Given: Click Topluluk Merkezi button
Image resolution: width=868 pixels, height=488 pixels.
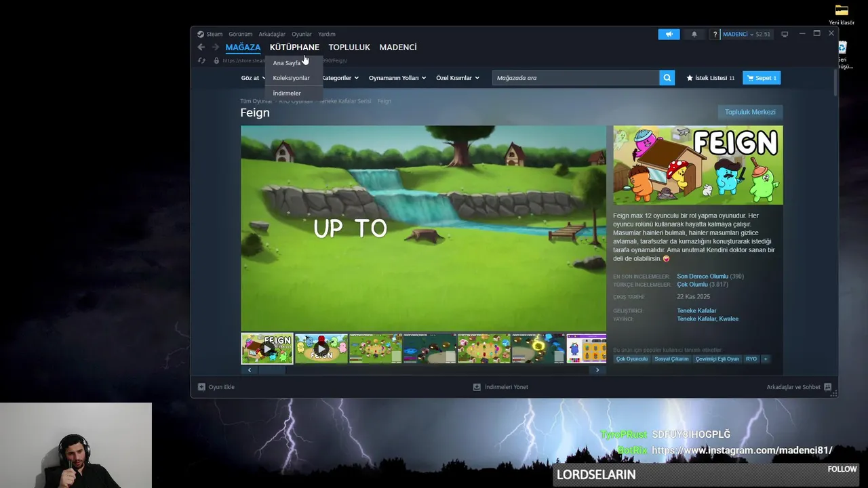Looking at the screenshot, I should [x=750, y=112].
